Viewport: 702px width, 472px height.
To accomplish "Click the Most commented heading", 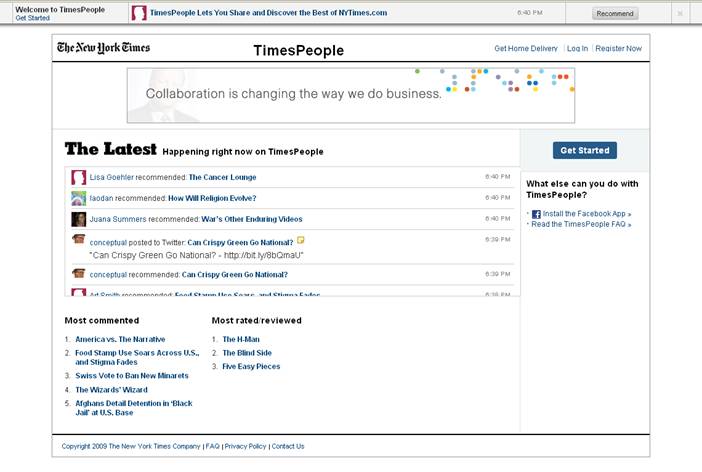I will 102,321.
